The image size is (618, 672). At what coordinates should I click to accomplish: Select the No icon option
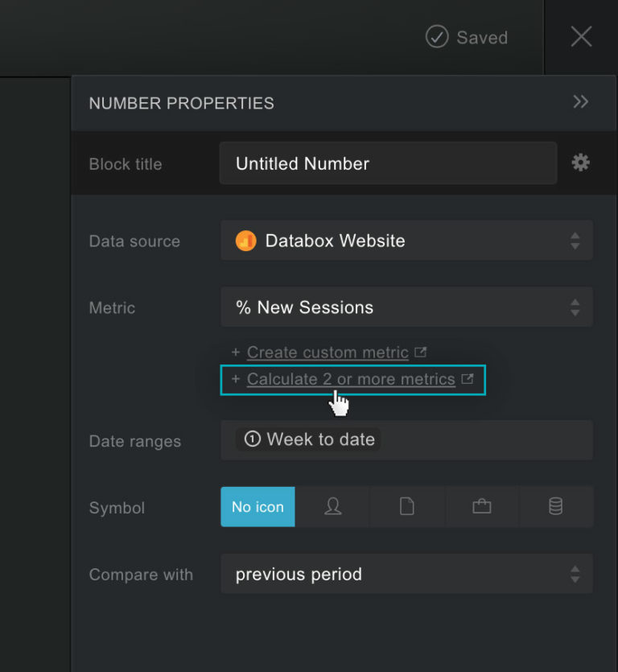click(x=257, y=507)
